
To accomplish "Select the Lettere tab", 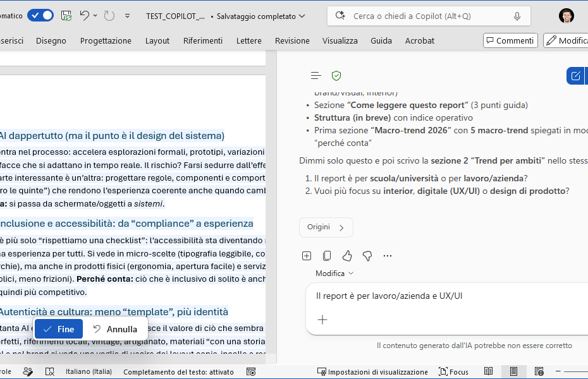I will tap(249, 40).
